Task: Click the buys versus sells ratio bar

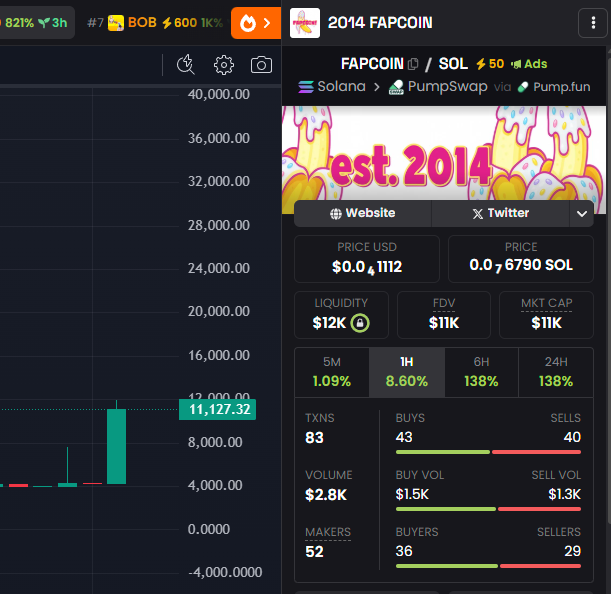Action: pos(488,452)
